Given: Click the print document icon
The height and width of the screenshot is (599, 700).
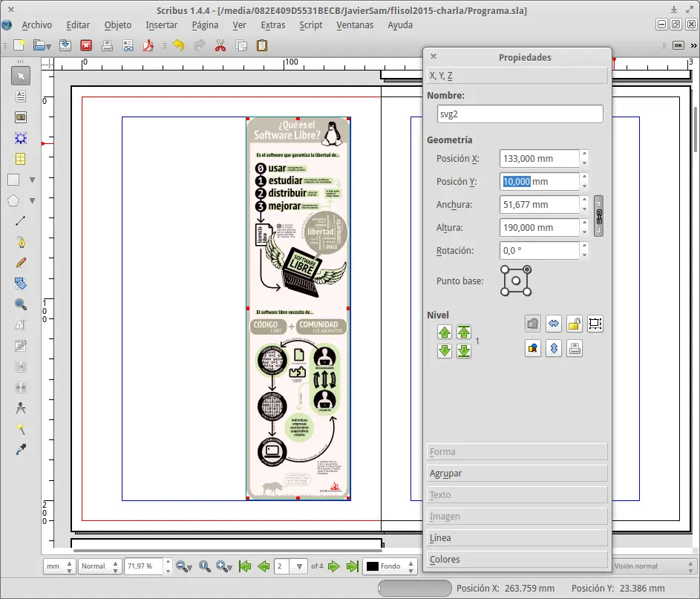Looking at the screenshot, I should [107, 45].
